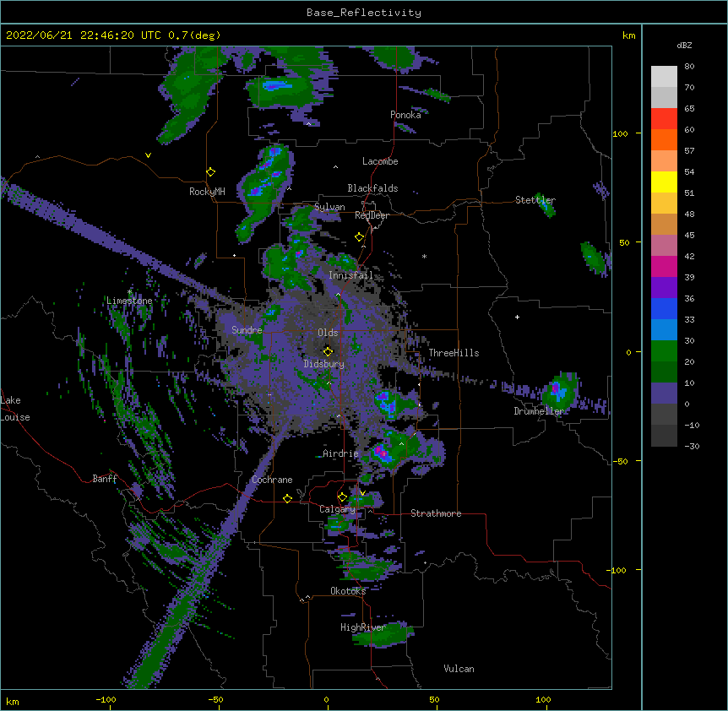Click the Airdrie city label
Viewport: 728px width, 711px height.
340,453
